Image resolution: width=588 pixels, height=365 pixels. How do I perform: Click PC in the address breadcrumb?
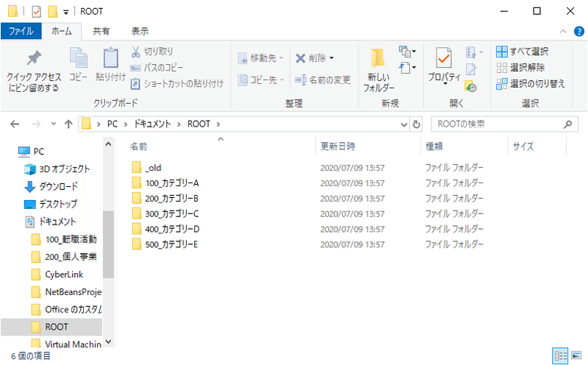click(112, 124)
